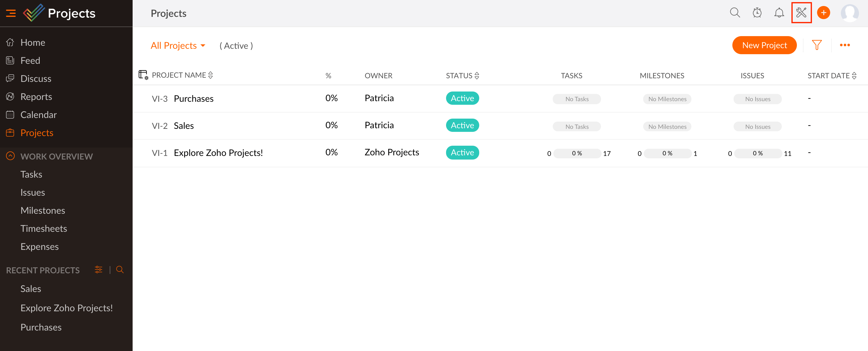This screenshot has height=351, width=868.
Task: Open the setup tools icon
Action: tap(801, 13)
